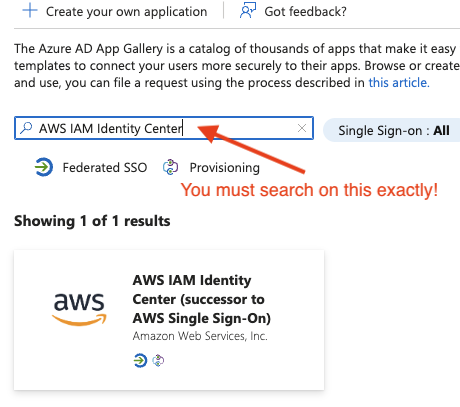Focus the AWS IAM Identity Center search field

pos(164,128)
